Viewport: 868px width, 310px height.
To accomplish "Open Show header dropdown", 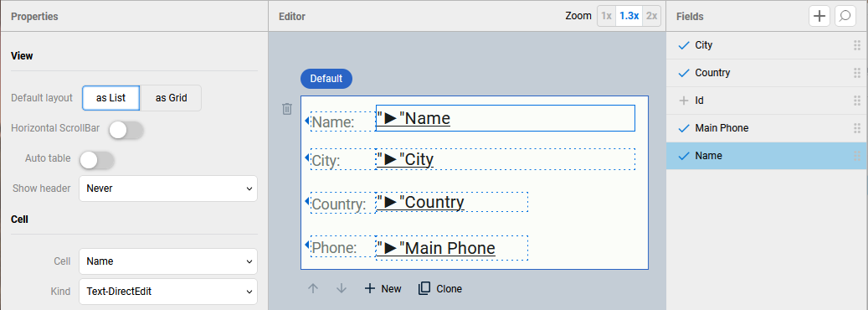I will 168,189.
